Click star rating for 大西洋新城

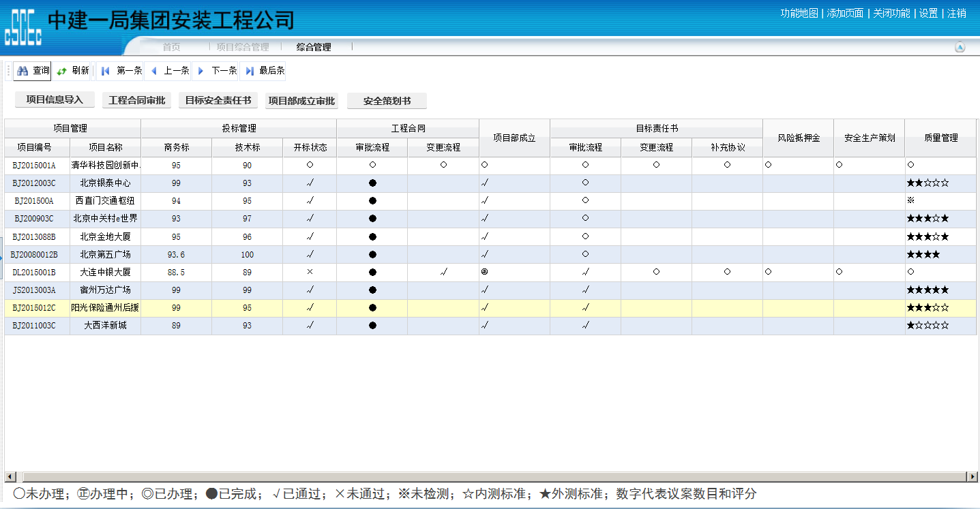click(927, 325)
